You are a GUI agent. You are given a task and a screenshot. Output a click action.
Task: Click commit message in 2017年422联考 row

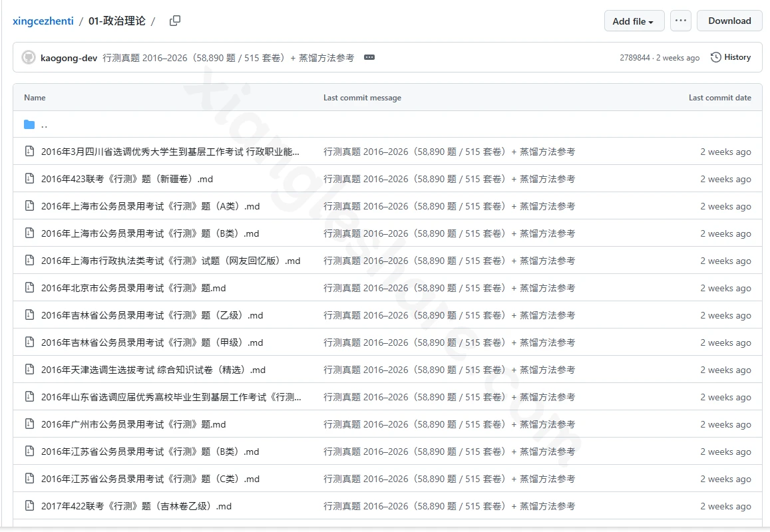coord(449,506)
